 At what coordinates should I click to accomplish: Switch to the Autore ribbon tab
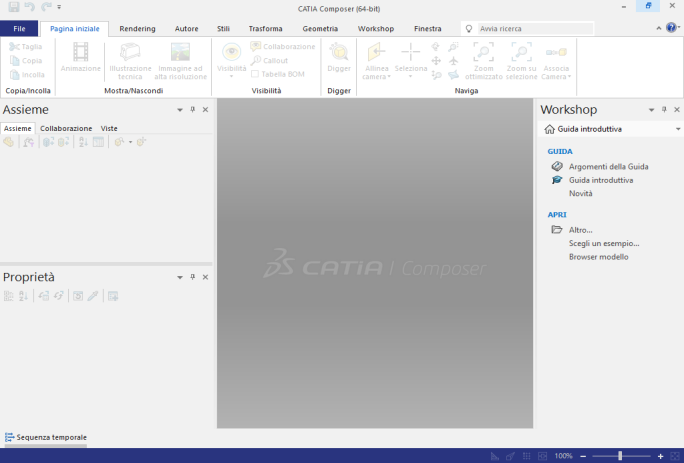[186, 29]
